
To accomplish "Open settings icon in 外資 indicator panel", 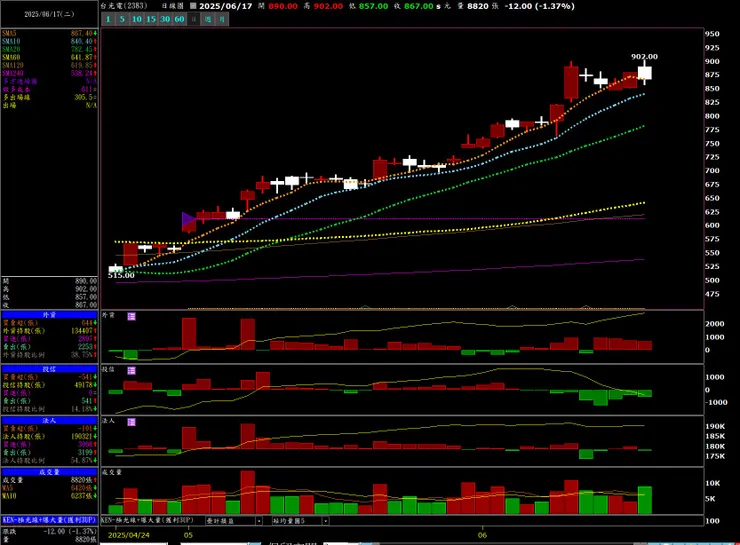I will click(132, 316).
